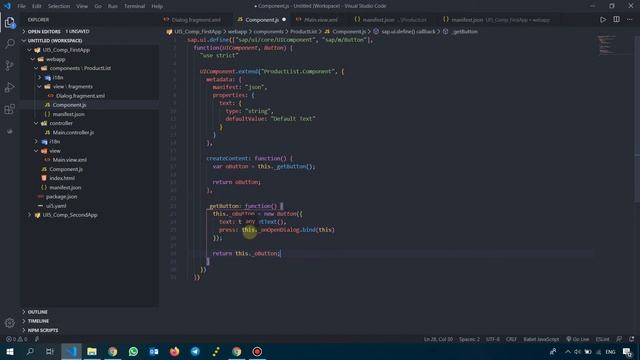The height and width of the screenshot is (360, 640).
Task: Open the View menu
Action: coord(82,6)
